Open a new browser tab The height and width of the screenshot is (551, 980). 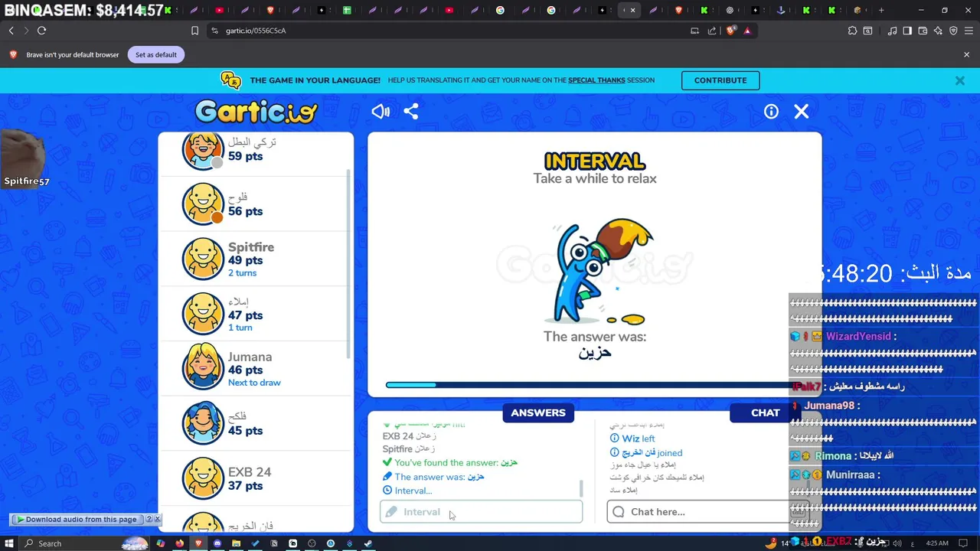tap(881, 10)
